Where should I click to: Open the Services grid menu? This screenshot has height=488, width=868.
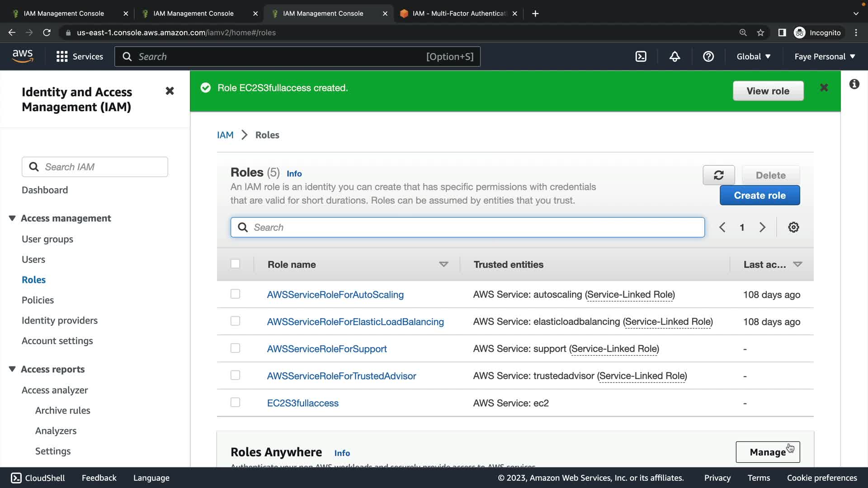[x=62, y=56]
